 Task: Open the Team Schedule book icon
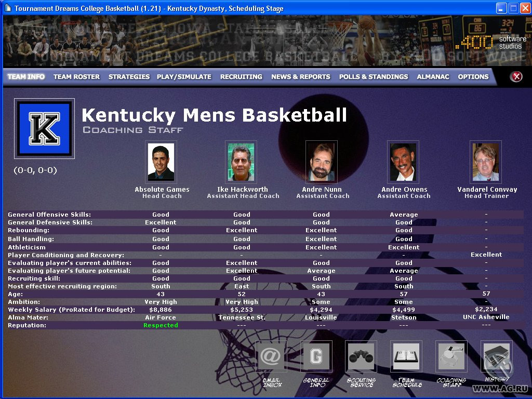point(406,356)
